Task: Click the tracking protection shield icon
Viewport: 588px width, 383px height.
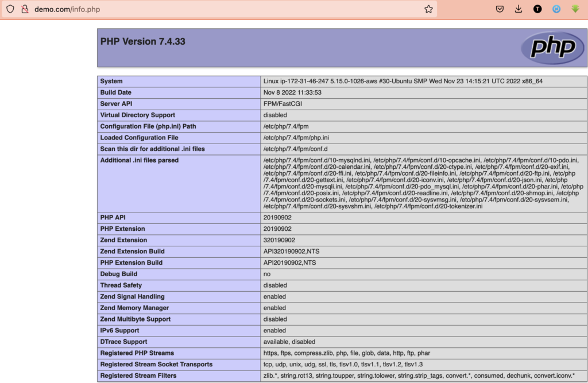Action: (10, 9)
